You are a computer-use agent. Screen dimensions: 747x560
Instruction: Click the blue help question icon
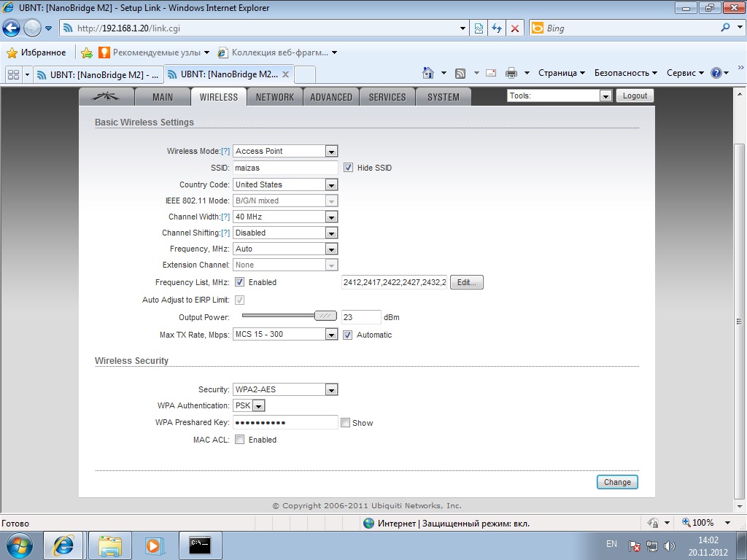(716, 73)
